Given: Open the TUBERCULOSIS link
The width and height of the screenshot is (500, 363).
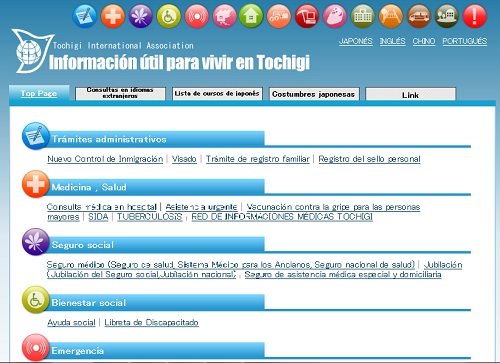Looking at the screenshot, I should pos(149,217).
